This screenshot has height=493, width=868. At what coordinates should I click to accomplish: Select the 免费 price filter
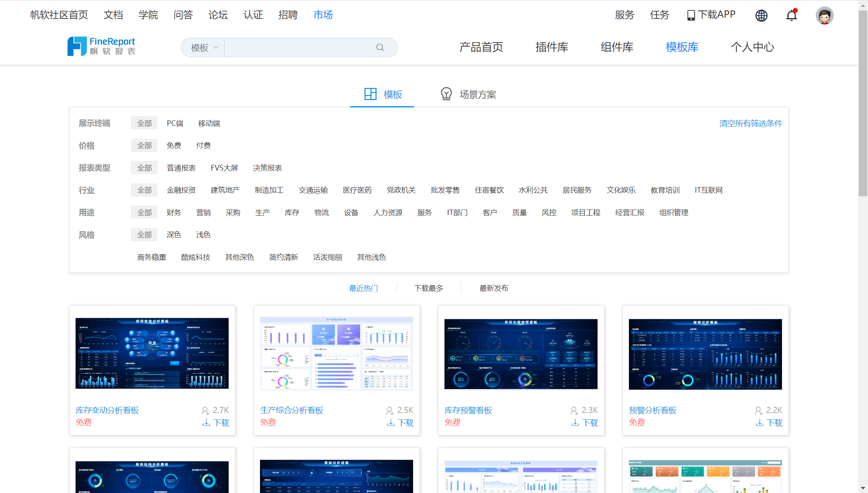(174, 145)
